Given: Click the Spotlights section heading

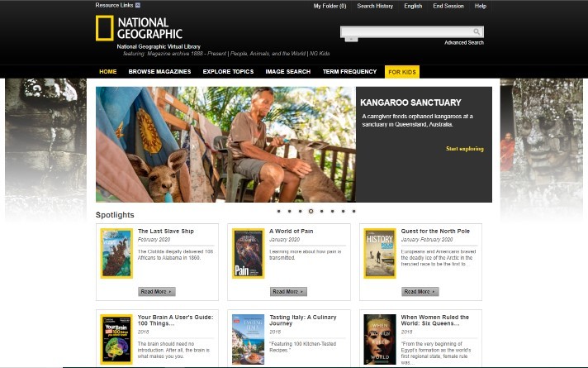Looking at the screenshot, I should [115, 215].
